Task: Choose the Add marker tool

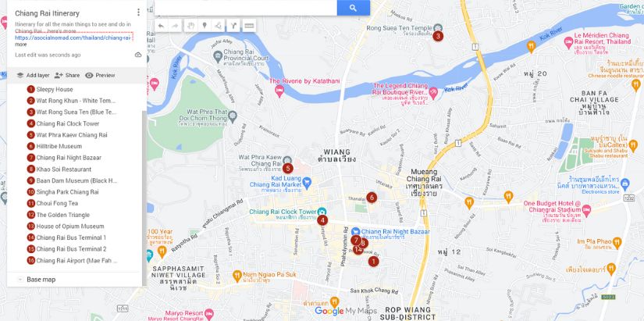Action: pyautogui.click(x=205, y=26)
